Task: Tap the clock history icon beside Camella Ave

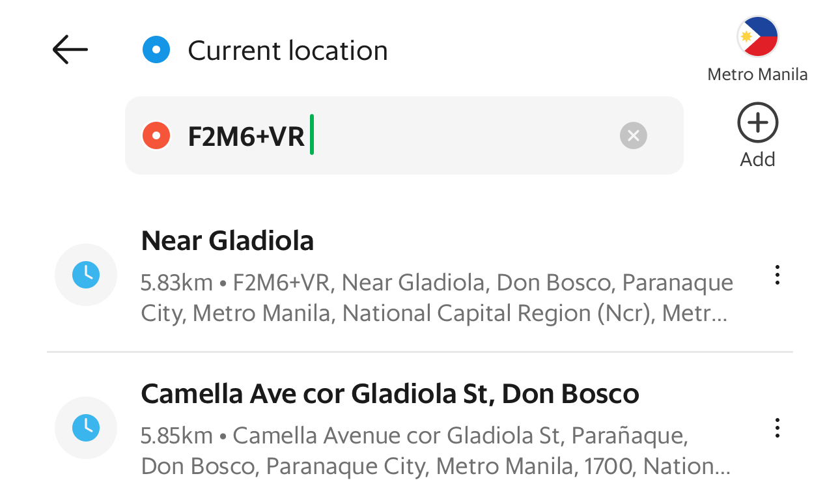Action: 86,428
